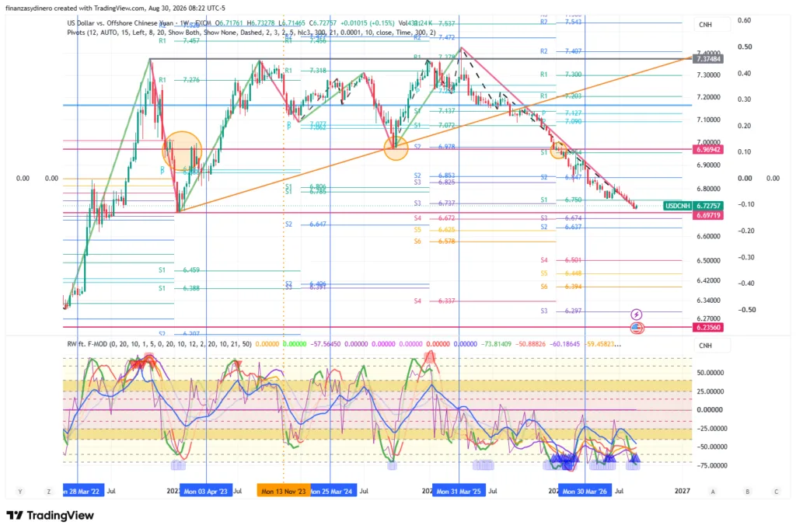The image size is (796, 532).
Task: Open the CNH currency selector on price pane
Action: tap(712, 24)
